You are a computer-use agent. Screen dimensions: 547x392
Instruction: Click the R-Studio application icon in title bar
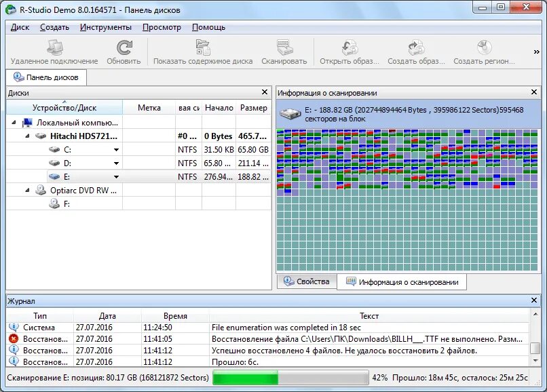pos(11,9)
